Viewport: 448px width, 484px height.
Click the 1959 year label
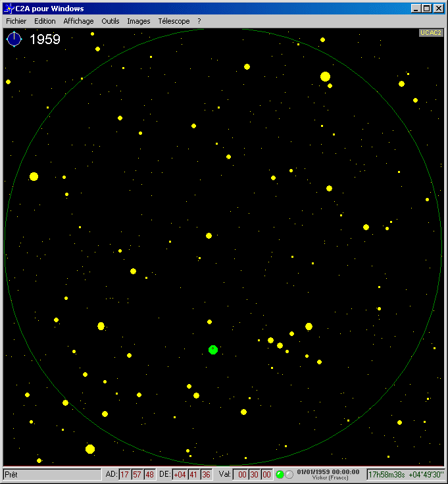(x=45, y=39)
